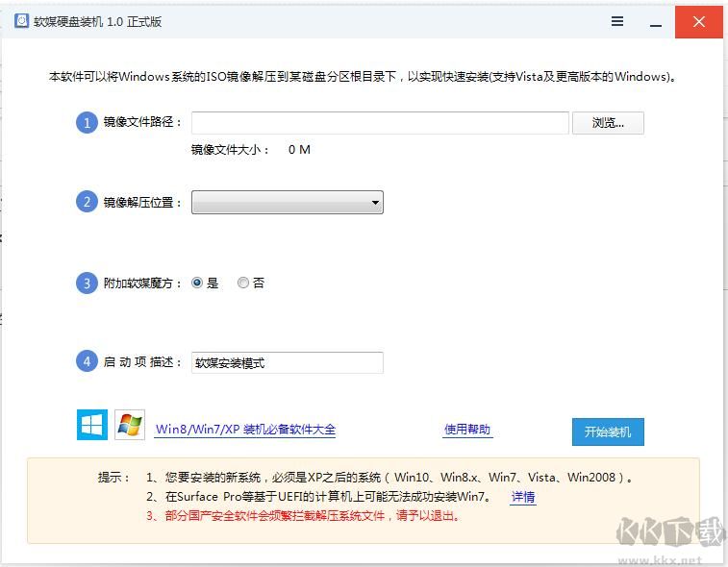Open the 使用帮助 link
Image resolution: width=728 pixels, height=567 pixels.
point(467,430)
